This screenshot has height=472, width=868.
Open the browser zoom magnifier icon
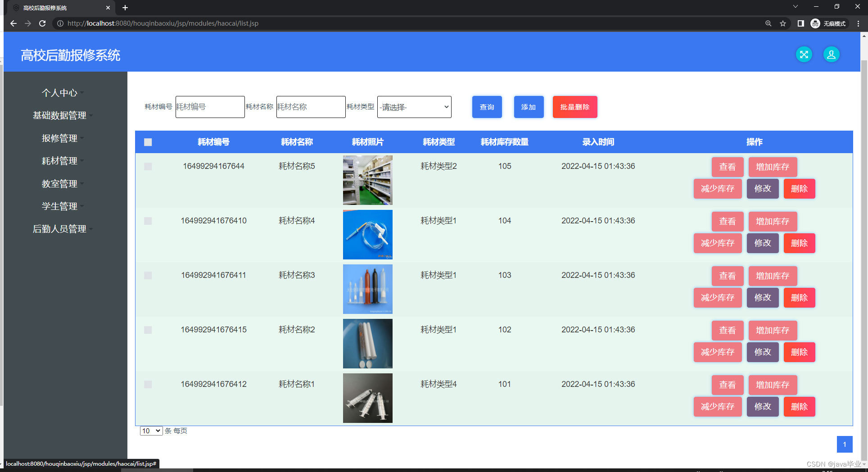click(769, 23)
